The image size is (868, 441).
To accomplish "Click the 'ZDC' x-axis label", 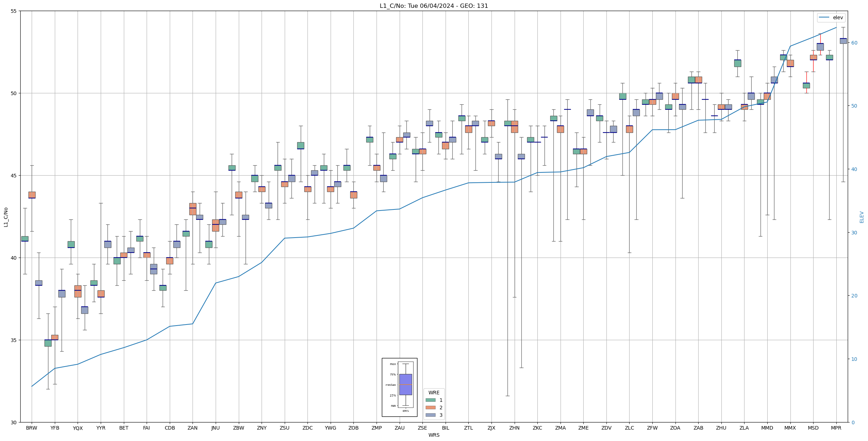I will 307,428.
